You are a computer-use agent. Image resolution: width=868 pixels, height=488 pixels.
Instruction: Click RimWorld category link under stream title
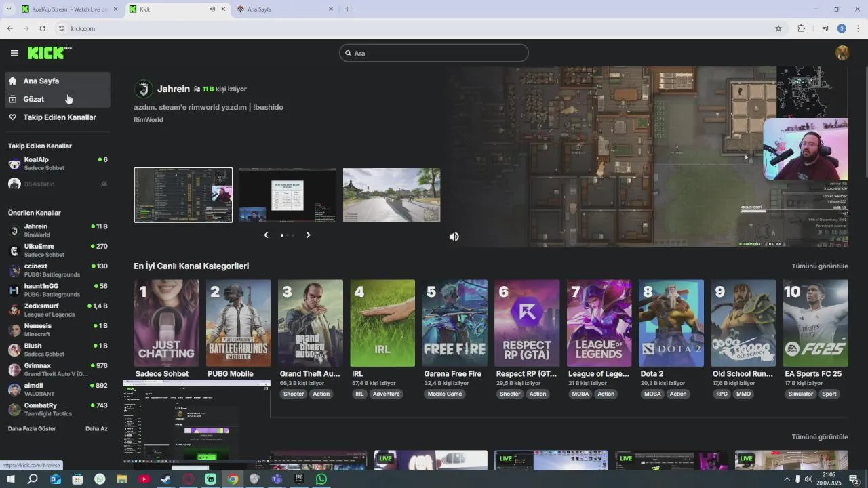(x=149, y=120)
